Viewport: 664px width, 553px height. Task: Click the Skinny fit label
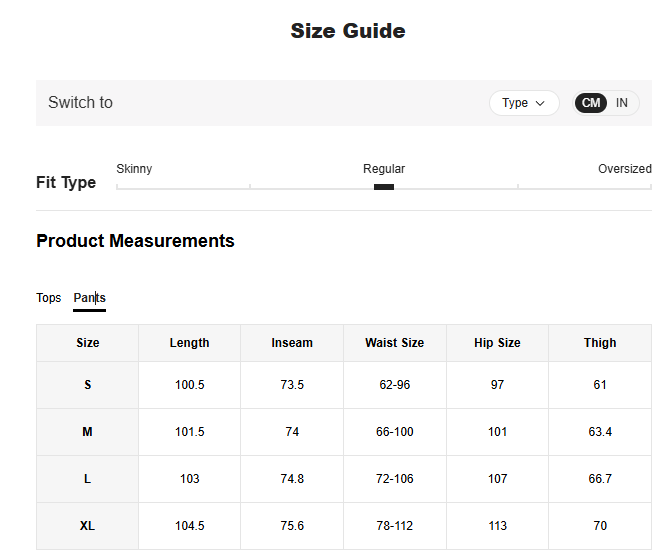tap(134, 169)
